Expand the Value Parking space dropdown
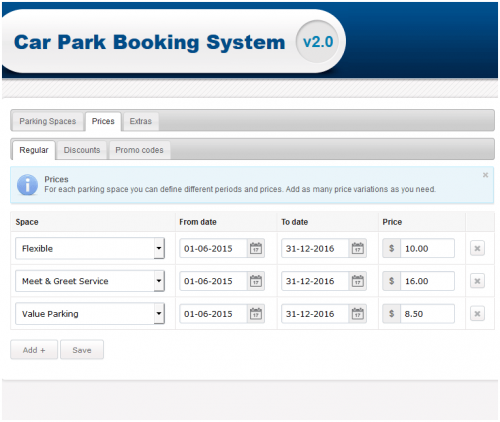The width and height of the screenshot is (500, 422). [x=159, y=314]
